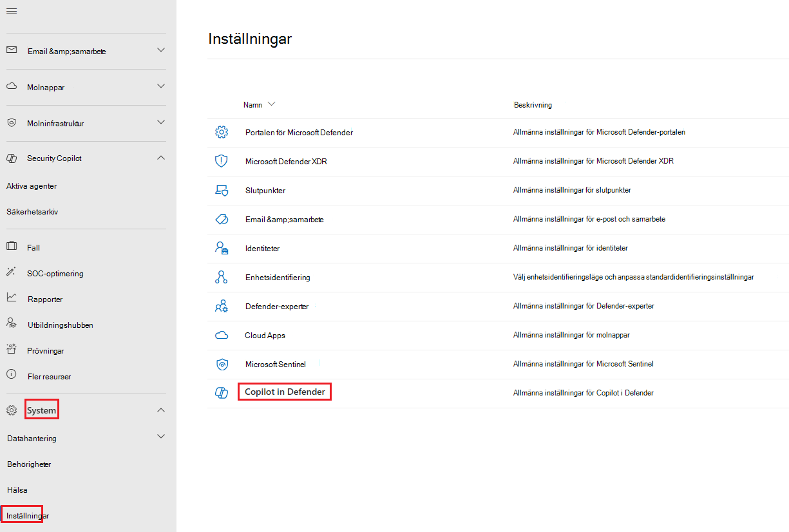789x532 pixels.
Task: Click the Security Copilot sidebar label
Action: 54,158
